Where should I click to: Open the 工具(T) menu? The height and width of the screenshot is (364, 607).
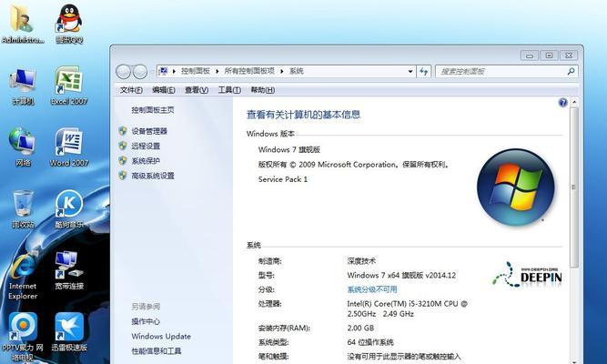pos(229,90)
